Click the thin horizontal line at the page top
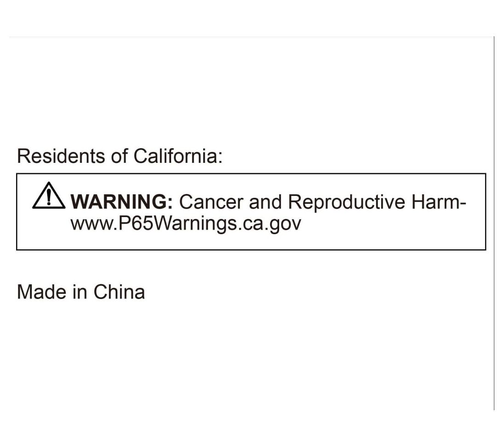 click(x=251, y=37)
